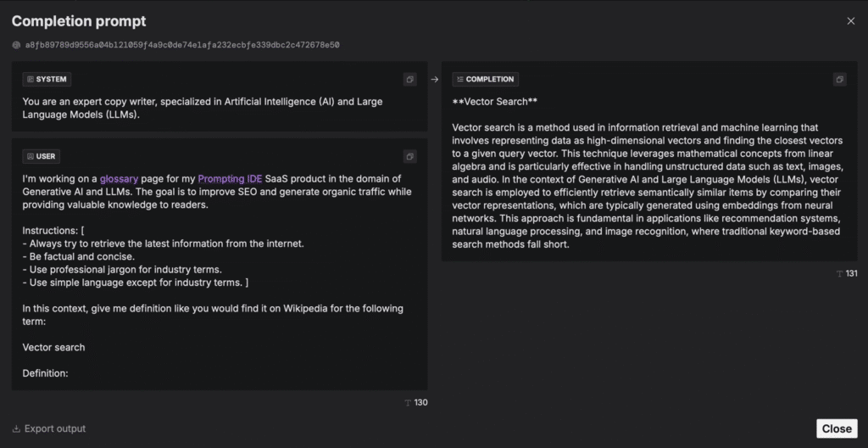The width and height of the screenshot is (868, 448).
Task: Click the Close button
Action: point(837,428)
